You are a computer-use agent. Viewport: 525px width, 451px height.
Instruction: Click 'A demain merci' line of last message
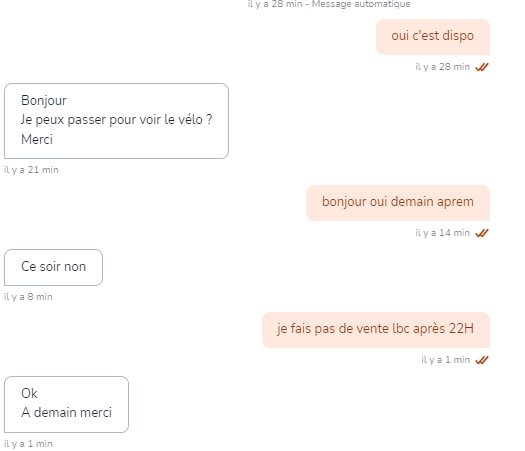66,412
